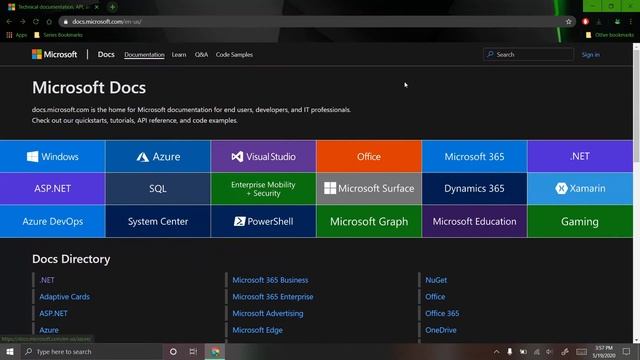Open the notification center icon
The height and width of the screenshot is (360, 640).
tap(627, 351)
